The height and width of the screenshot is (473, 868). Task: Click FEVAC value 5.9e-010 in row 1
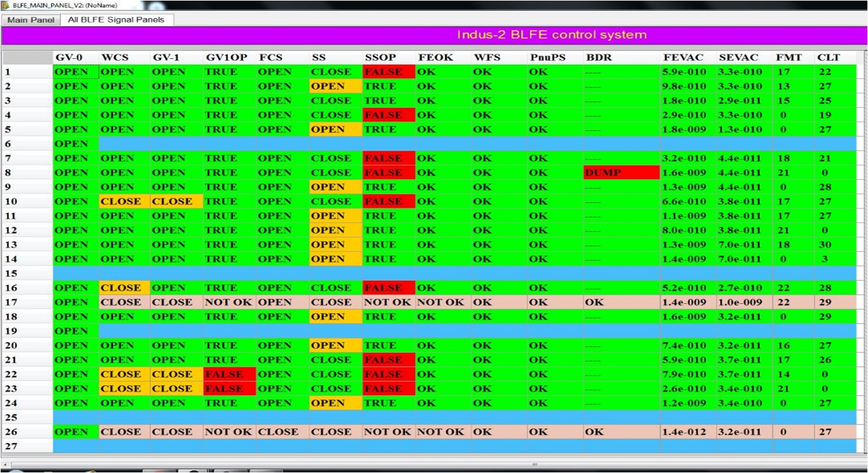(x=688, y=72)
